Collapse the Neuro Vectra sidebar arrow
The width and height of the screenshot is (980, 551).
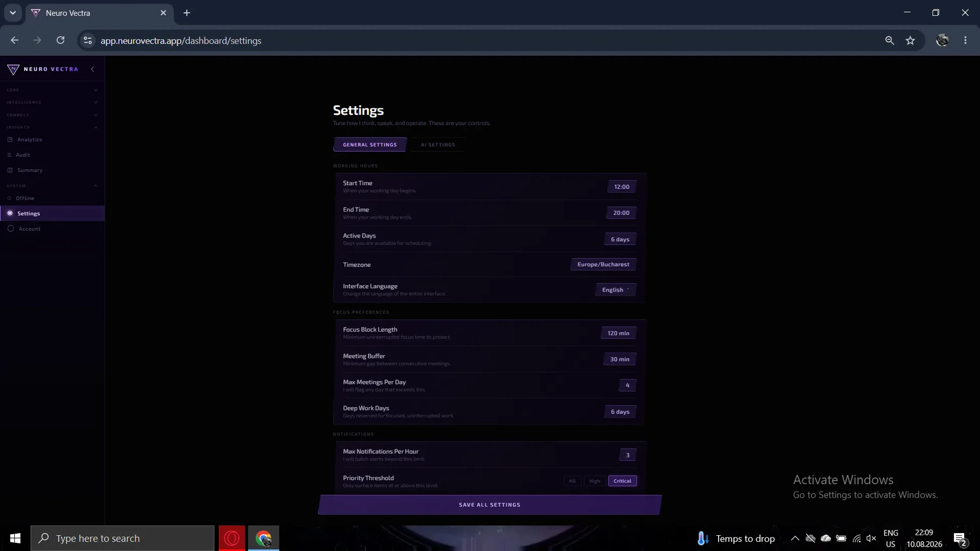pyautogui.click(x=93, y=69)
